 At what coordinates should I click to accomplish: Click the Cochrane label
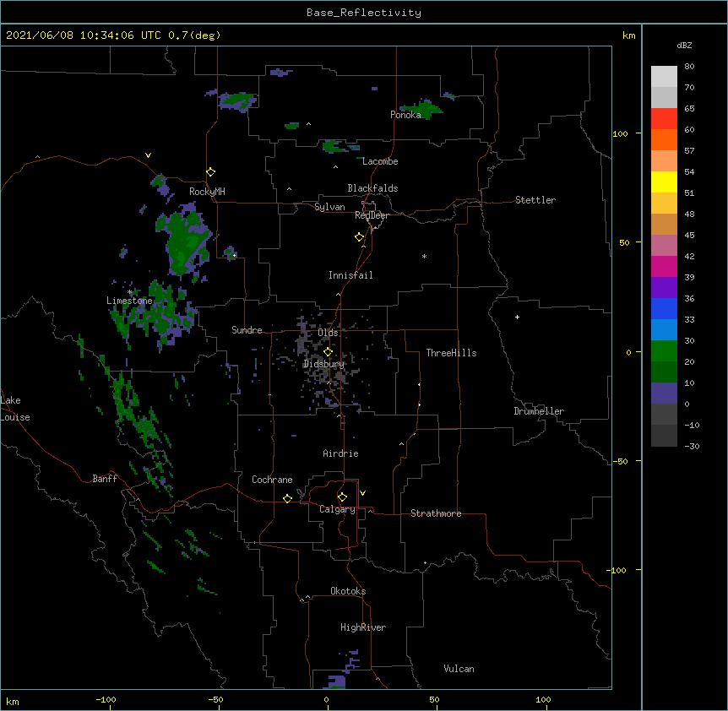coord(272,480)
